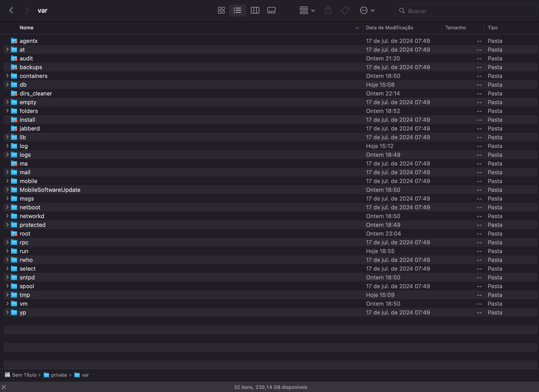This screenshot has height=392, width=539.
Task: Open the group-by dropdown
Action: tap(307, 11)
